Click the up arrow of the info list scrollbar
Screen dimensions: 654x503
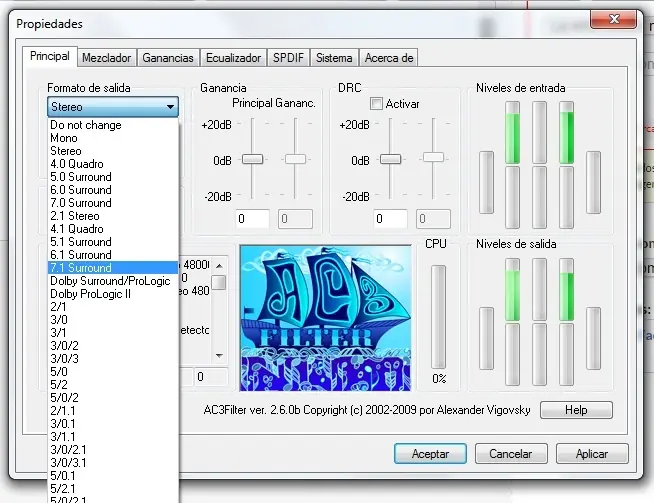coord(219,266)
